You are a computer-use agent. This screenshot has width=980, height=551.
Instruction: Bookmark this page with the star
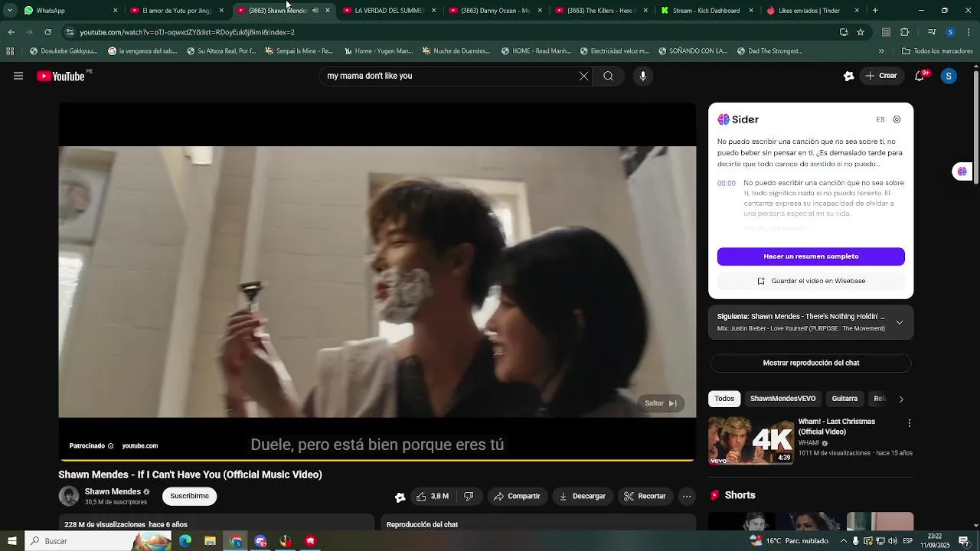(861, 32)
